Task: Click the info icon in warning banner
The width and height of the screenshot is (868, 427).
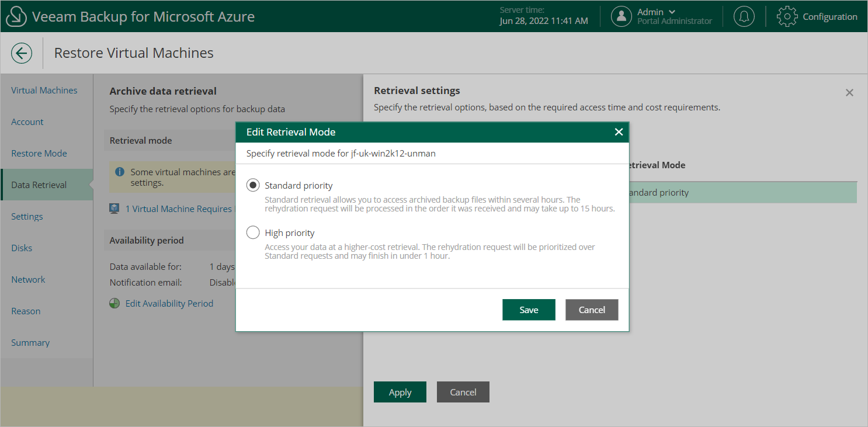Action: click(120, 172)
